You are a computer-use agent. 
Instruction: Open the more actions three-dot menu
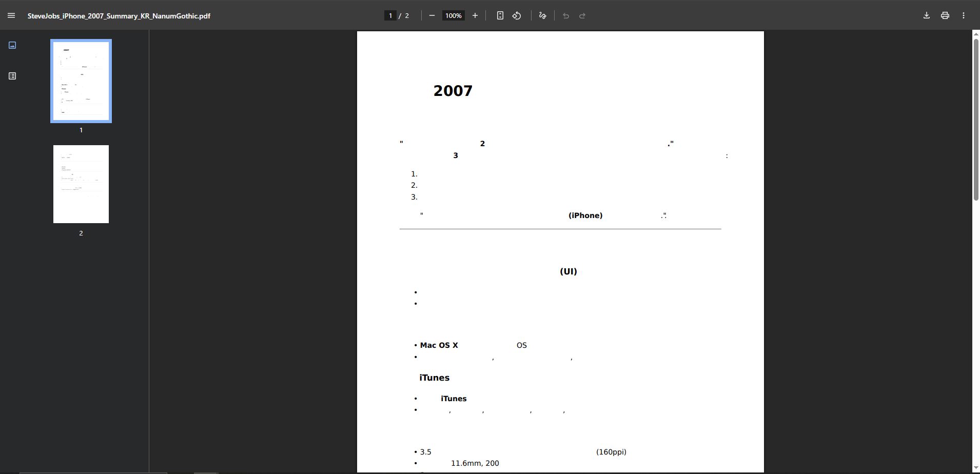pos(964,16)
